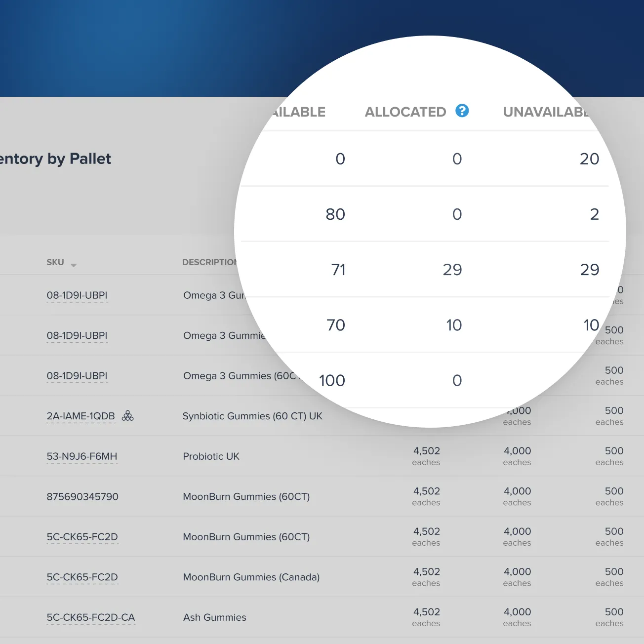Image resolution: width=644 pixels, height=644 pixels.
Task: Open the 5C-CK65-FC2D SKU link
Action: (82, 537)
